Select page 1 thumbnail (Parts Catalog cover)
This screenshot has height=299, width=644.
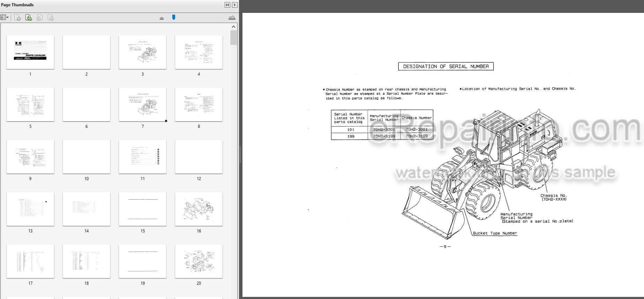click(x=30, y=52)
